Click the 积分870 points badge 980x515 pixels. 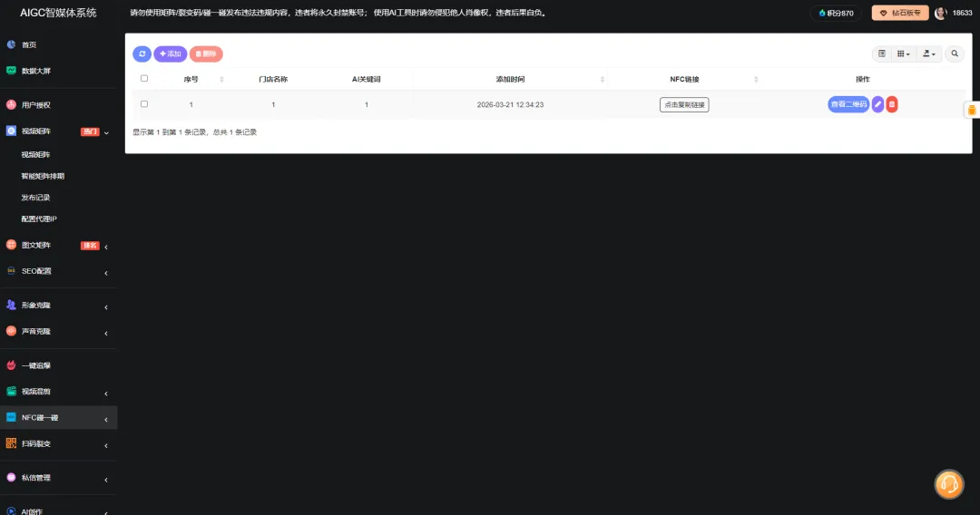point(837,13)
